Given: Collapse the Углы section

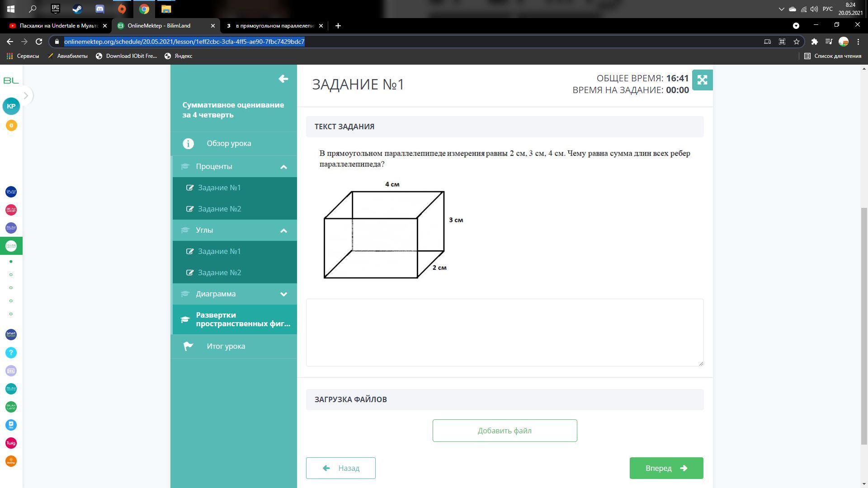Looking at the screenshot, I should tap(283, 230).
